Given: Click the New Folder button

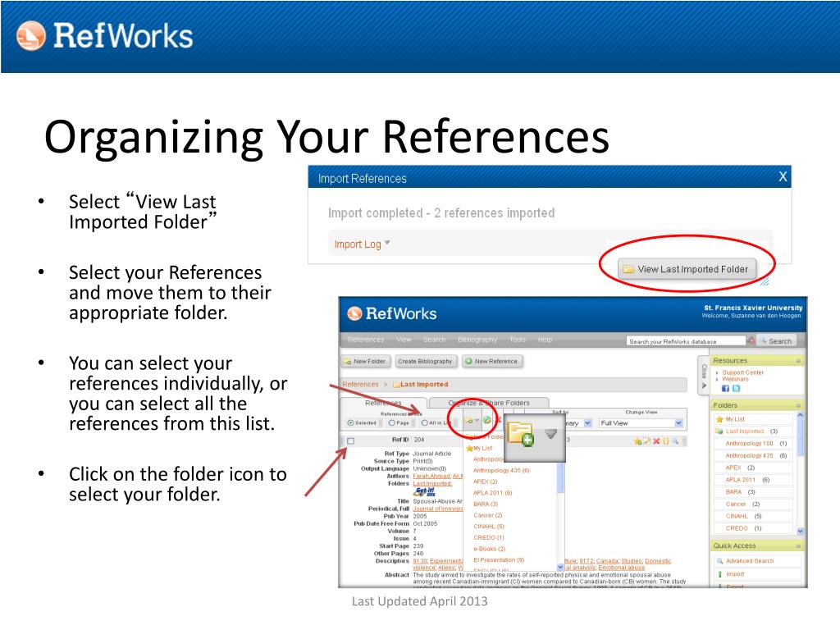Looking at the screenshot, I should (366, 362).
